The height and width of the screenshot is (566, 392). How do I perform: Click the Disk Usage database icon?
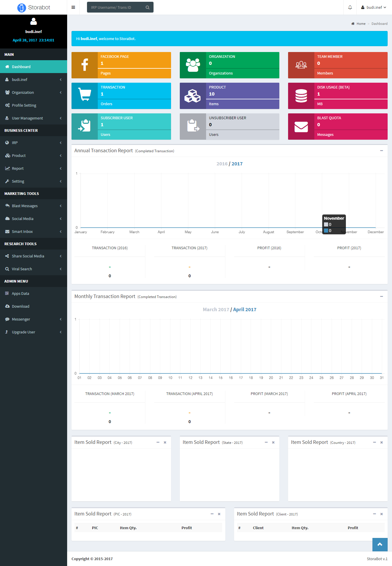pos(301,96)
